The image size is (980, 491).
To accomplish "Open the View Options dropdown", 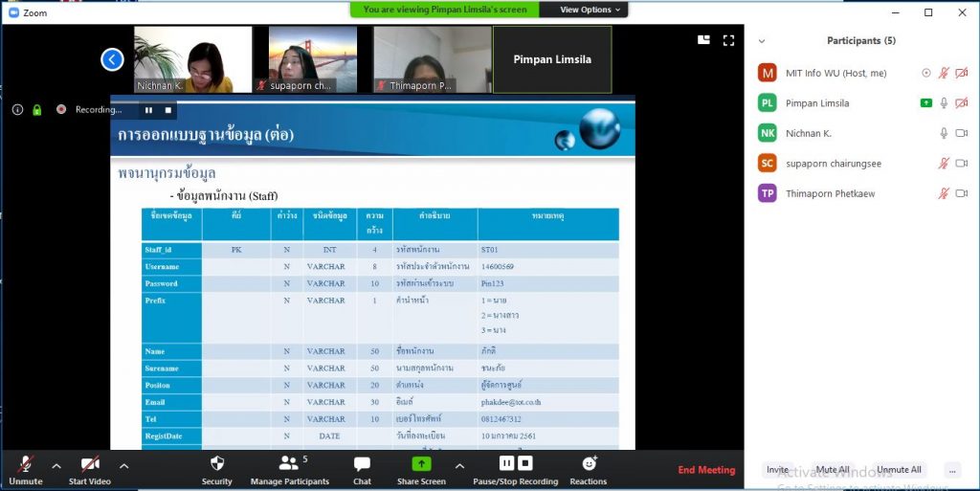I will [591, 10].
